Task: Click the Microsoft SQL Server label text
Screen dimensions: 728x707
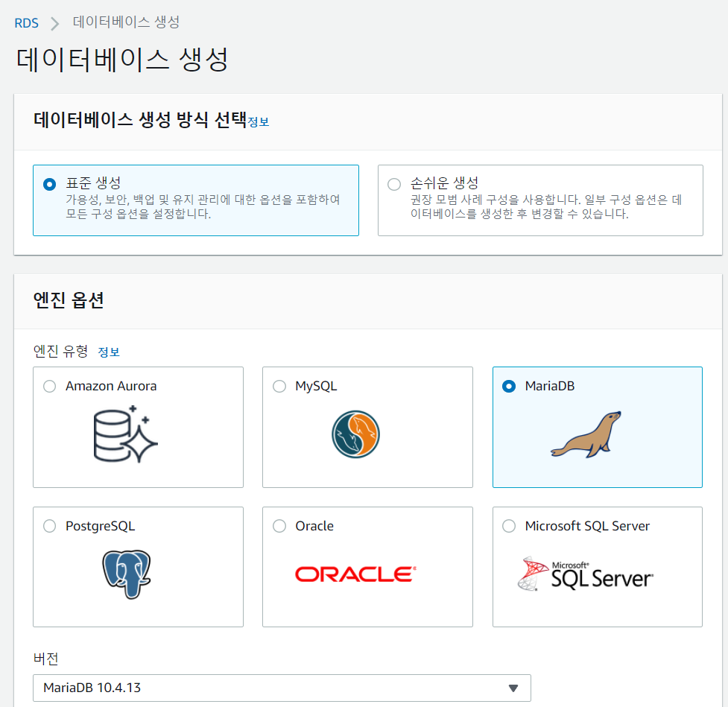Action: (x=587, y=526)
